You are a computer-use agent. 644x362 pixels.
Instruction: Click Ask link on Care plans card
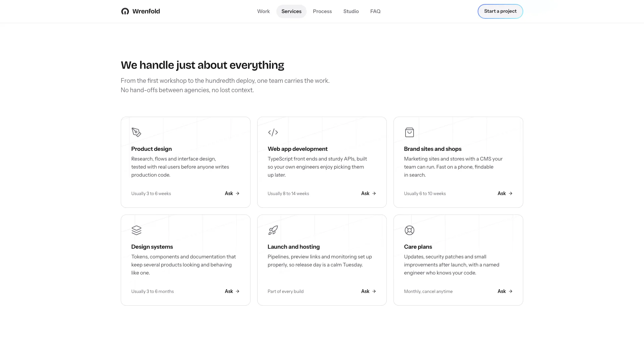click(x=505, y=291)
